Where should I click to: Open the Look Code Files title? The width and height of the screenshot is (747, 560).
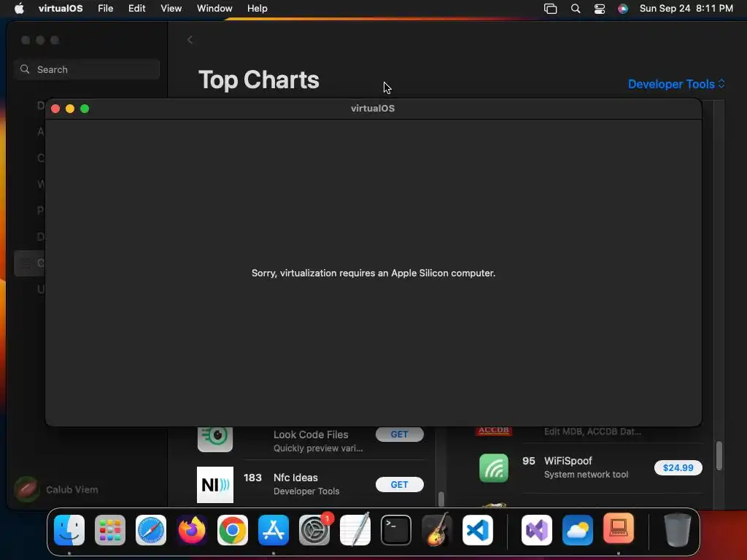311,435
